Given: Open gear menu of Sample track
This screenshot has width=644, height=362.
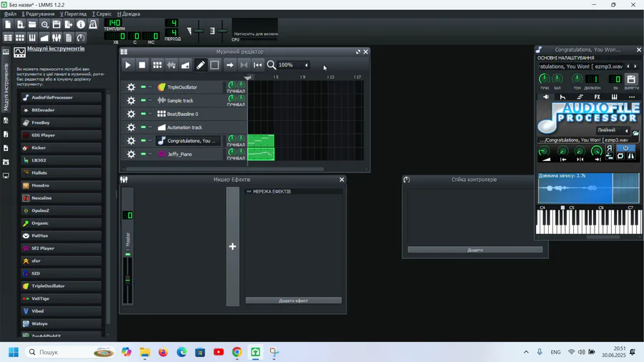Looking at the screenshot, I should (x=131, y=101).
